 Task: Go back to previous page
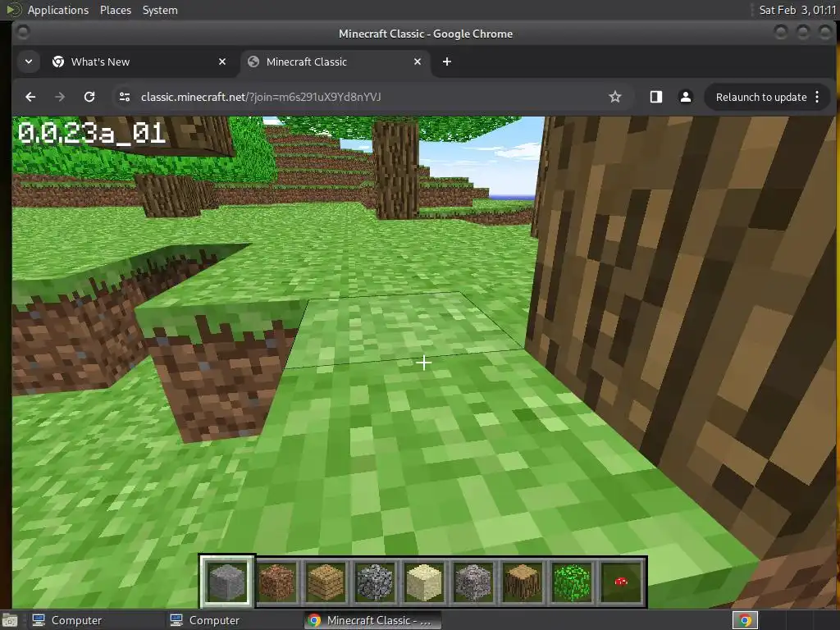click(30, 97)
